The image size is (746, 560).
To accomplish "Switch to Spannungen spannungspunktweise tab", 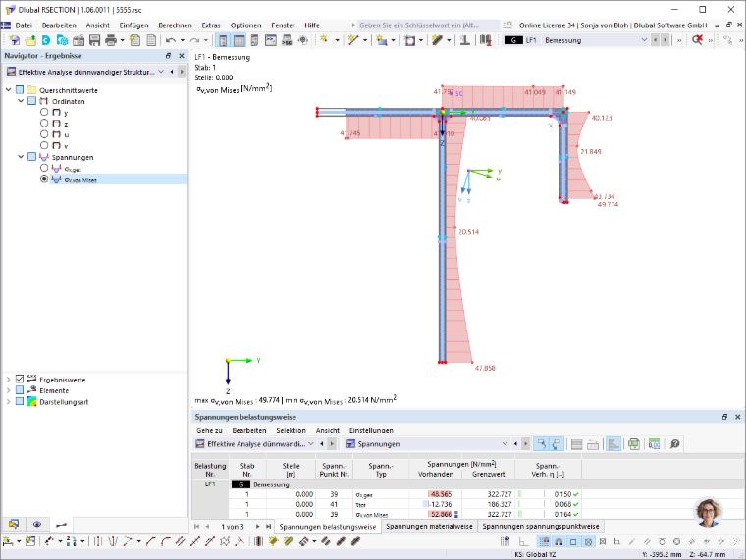I will coord(541,527).
